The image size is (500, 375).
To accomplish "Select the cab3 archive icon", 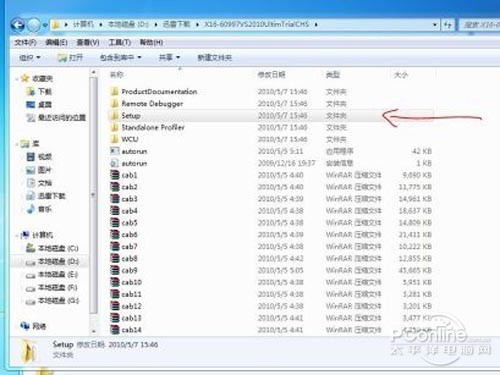I will pos(114,199).
